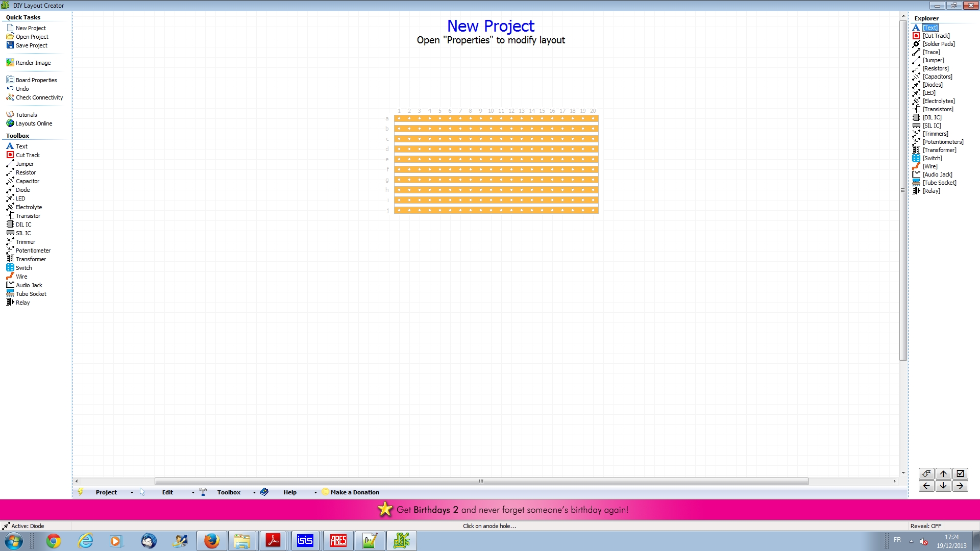The height and width of the screenshot is (551, 980).
Task: Select [Solder Pads] in Explorer list
Action: pos(938,44)
